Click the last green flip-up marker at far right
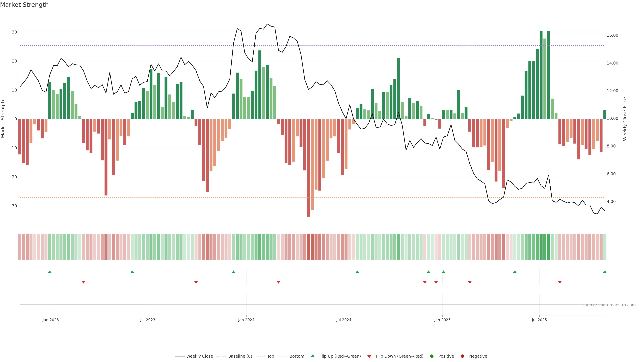 604,272
